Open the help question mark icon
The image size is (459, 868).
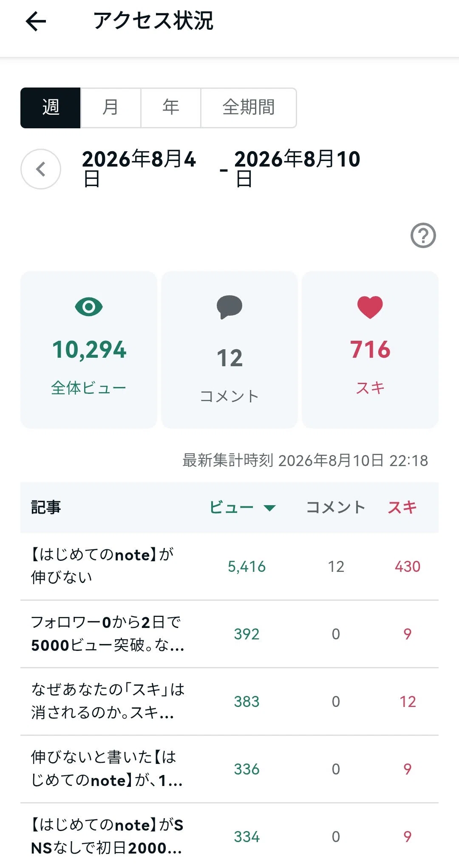(x=423, y=235)
